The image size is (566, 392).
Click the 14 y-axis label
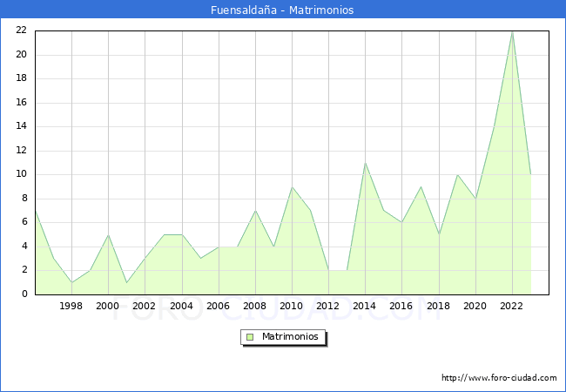pyautogui.click(x=22, y=126)
